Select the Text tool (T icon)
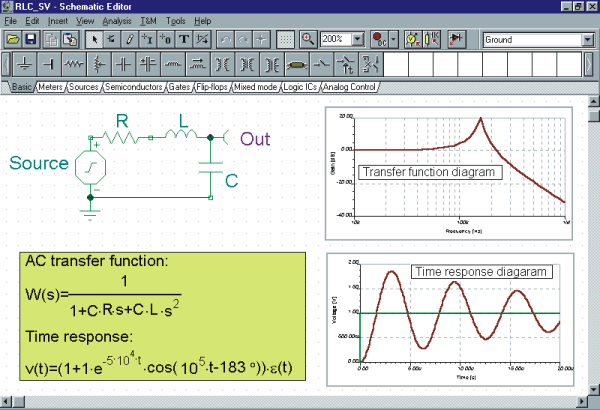The height and width of the screenshot is (410, 600). pyautogui.click(x=185, y=40)
